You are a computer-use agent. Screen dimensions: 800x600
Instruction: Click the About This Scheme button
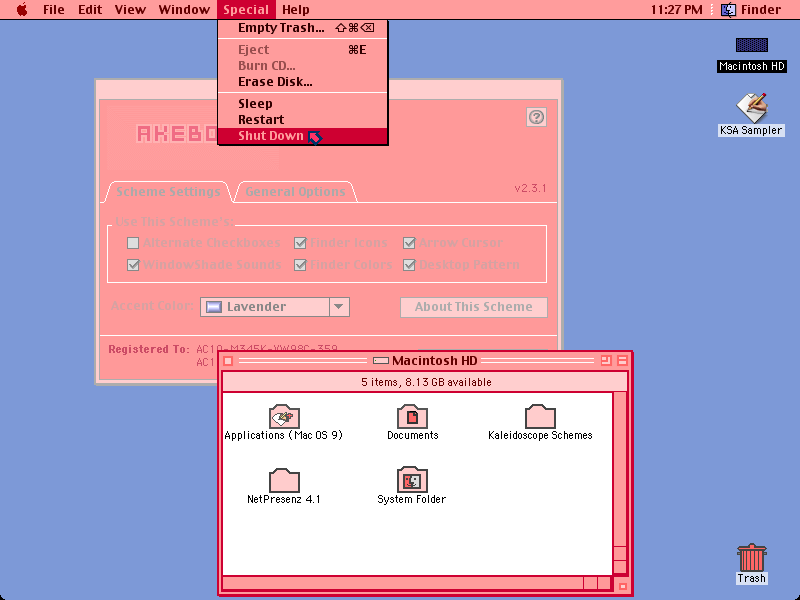click(x=473, y=307)
